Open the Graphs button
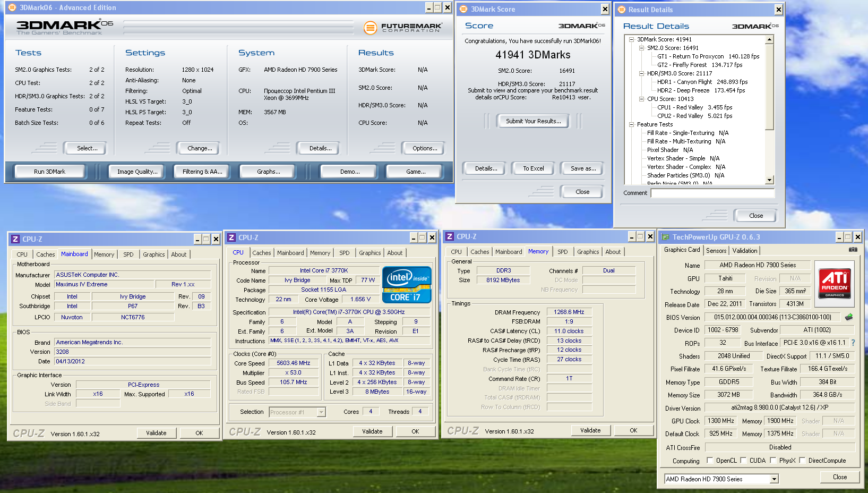Viewport: 868px width, 493px height. click(269, 172)
